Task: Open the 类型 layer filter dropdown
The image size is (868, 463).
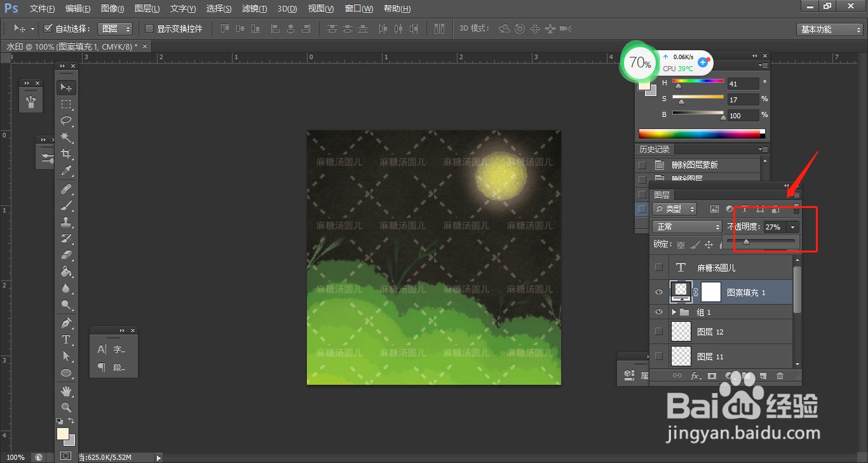Action: (675, 209)
